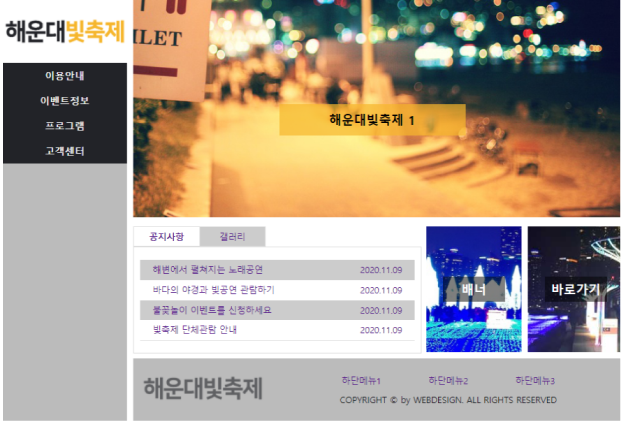Switch to the 공지사항 tab
Screen dimensions: 621x421
(166, 237)
